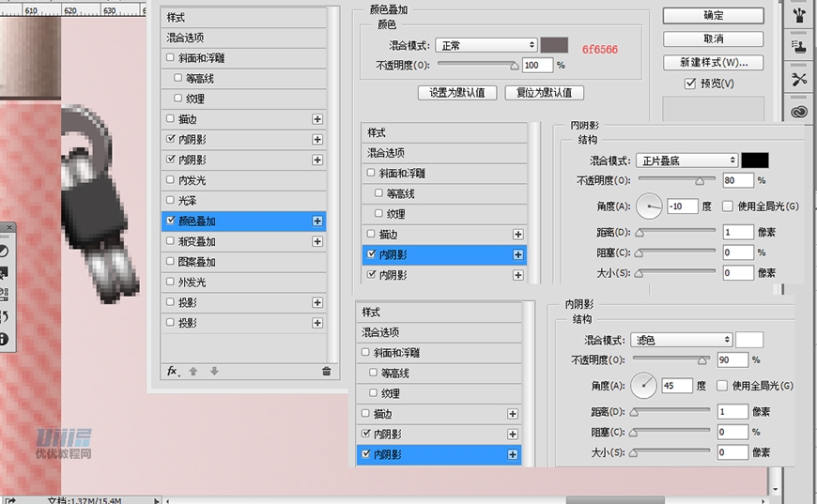Viewport: 817px width, 504px height.
Task: Enable 图案叠加 checkbox
Action: click(170, 262)
